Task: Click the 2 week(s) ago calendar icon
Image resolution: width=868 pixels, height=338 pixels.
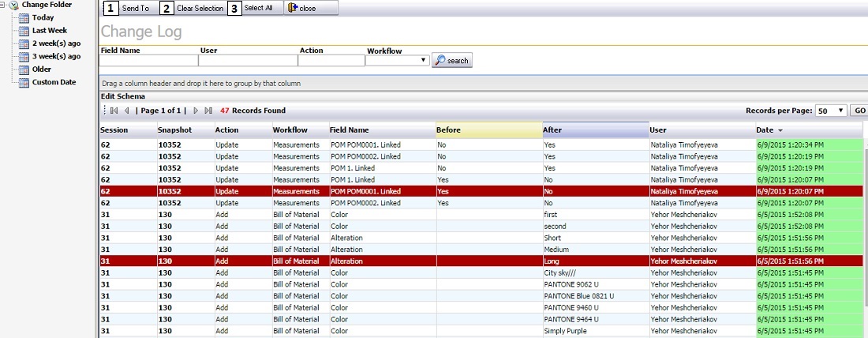Action: 24,43
